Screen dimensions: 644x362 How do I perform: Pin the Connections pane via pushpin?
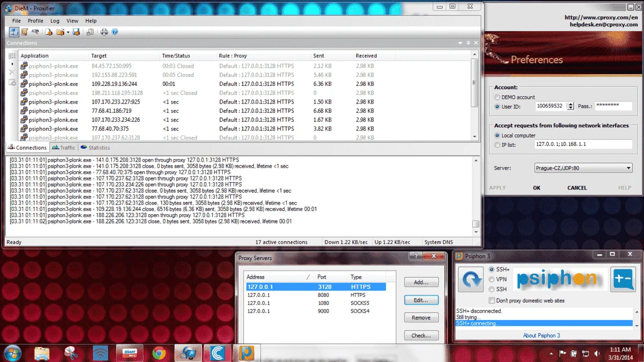point(468,43)
